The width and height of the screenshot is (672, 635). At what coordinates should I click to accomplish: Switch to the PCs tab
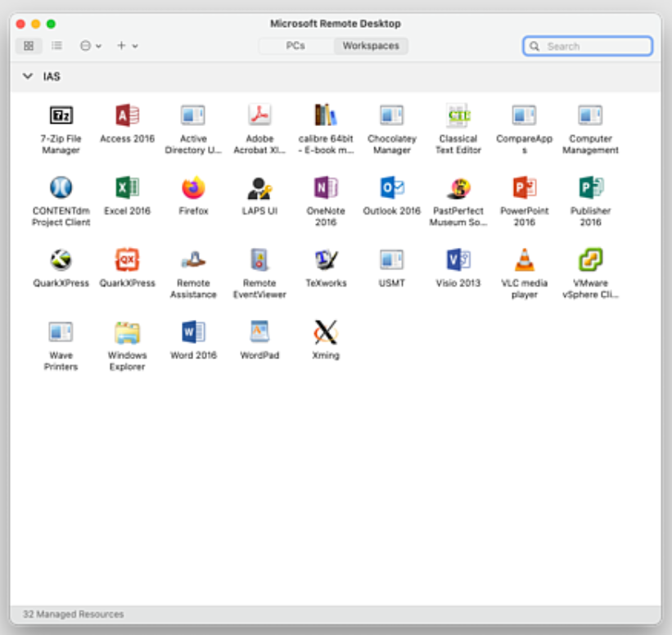295,46
